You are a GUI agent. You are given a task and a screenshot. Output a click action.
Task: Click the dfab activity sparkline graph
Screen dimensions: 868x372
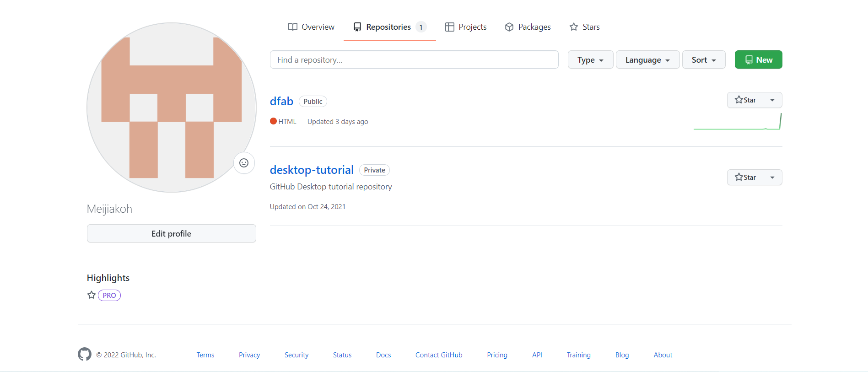point(738,122)
